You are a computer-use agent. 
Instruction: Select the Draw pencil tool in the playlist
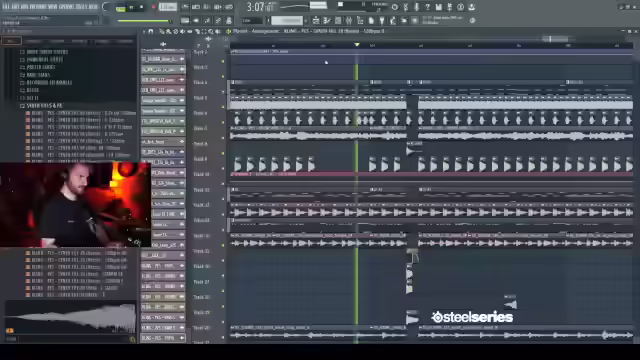pyautogui.click(x=162, y=31)
